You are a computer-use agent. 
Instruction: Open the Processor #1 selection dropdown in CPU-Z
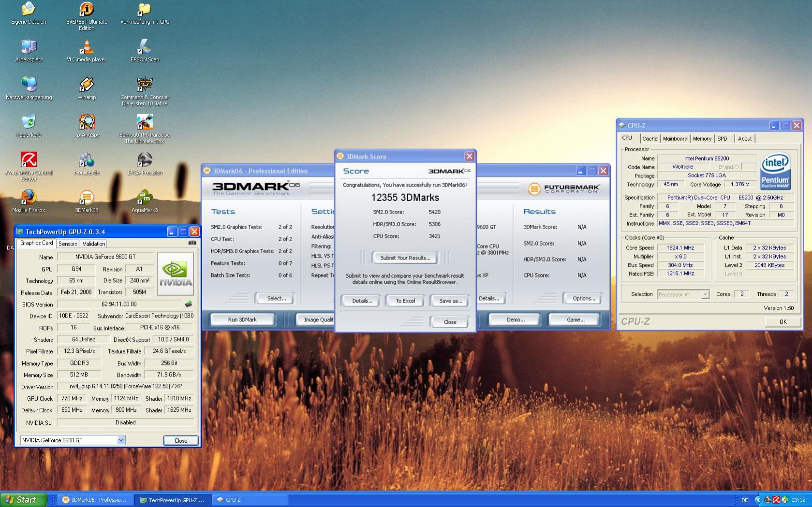pyautogui.click(x=683, y=294)
